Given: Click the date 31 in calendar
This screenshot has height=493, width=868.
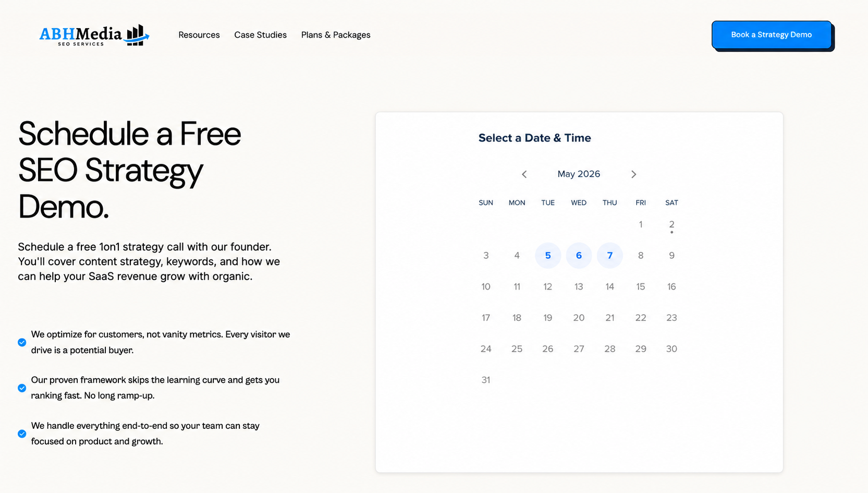Looking at the screenshot, I should (x=486, y=380).
